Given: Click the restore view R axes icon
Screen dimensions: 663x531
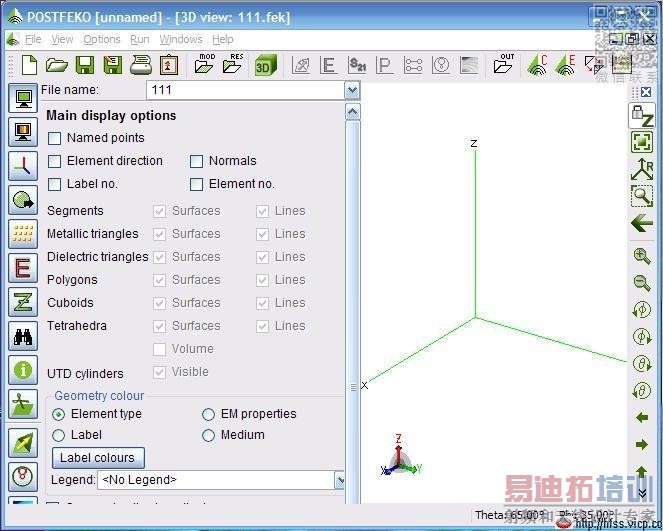Looking at the screenshot, I should click(642, 169).
